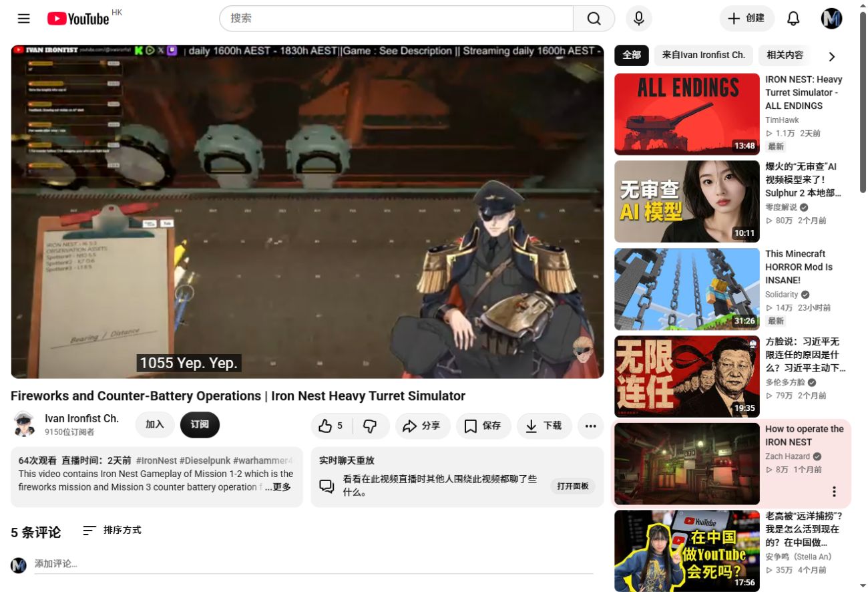Click the video player area
The height and width of the screenshot is (592, 868).
pyautogui.click(x=307, y=212)
